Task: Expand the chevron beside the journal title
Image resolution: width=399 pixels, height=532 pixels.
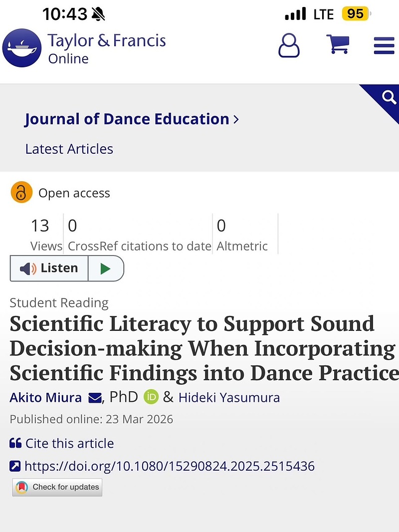Action: (236, 120)
